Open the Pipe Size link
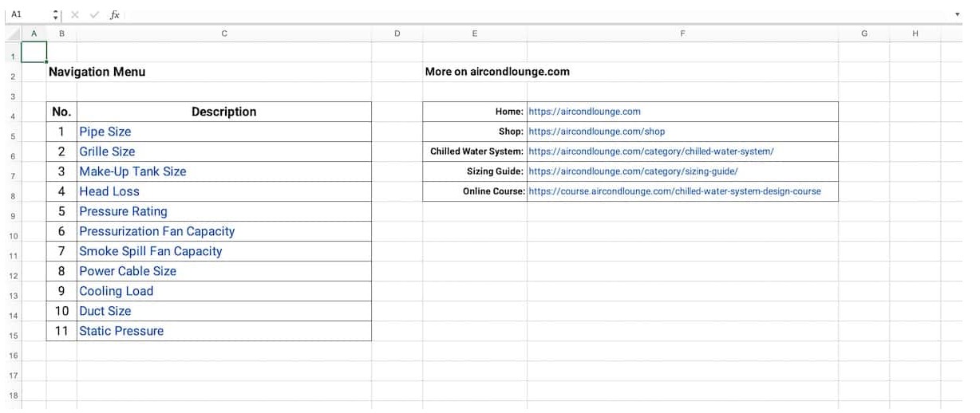 pyautogui.click(x=105, y=132)
